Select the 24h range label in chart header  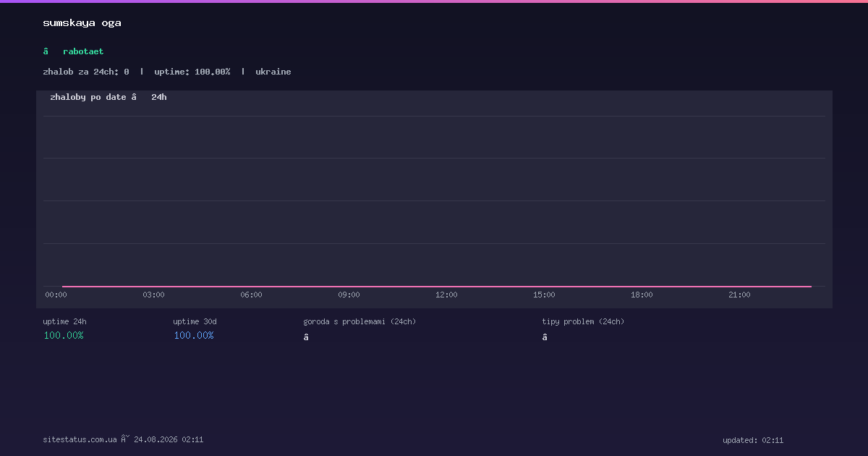(x=159, y=97)
